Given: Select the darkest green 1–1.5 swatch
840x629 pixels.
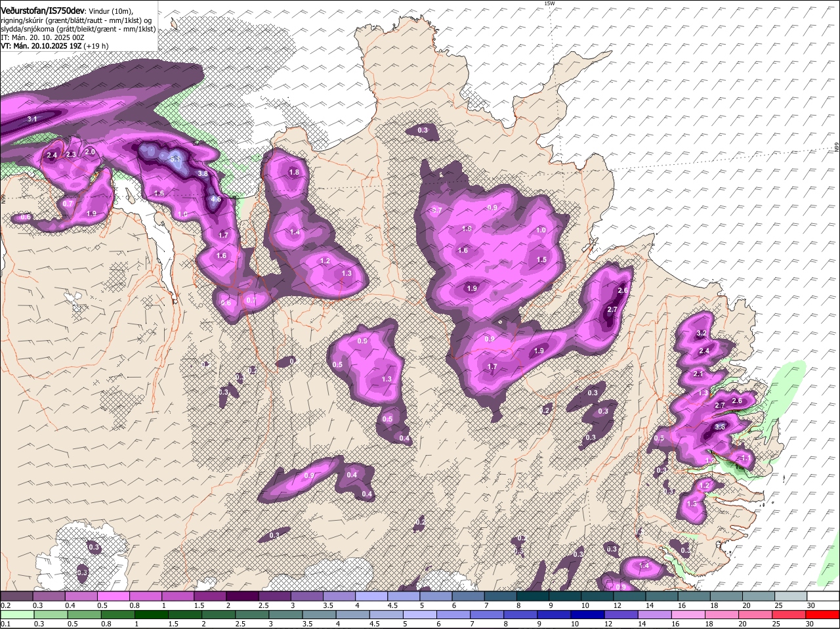Looking at the screenshot, I should tap(152, 615).
